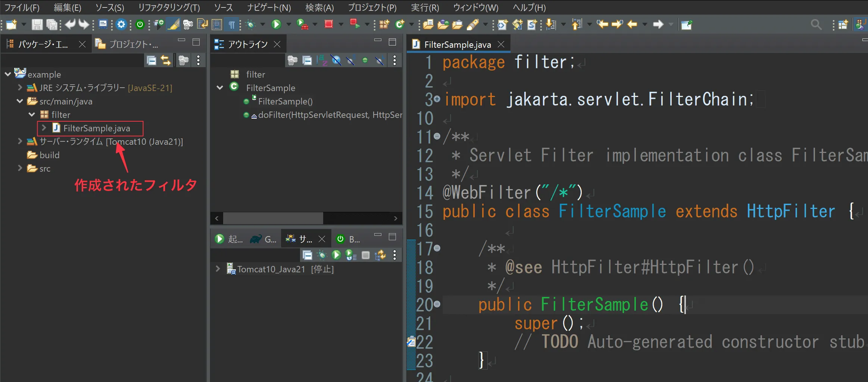868x382 pixels.
Task: Click the Open Perspective icon
Action: (843, 25)
